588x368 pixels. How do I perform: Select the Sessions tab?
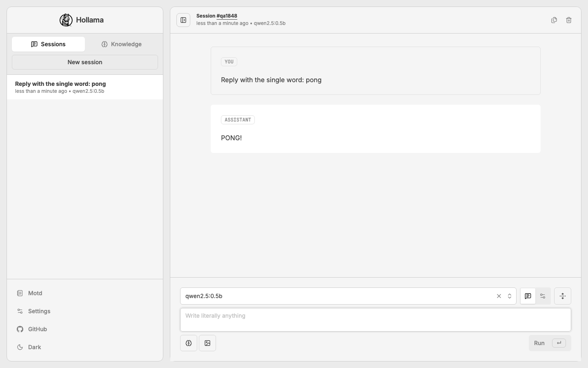pos(48,44)
